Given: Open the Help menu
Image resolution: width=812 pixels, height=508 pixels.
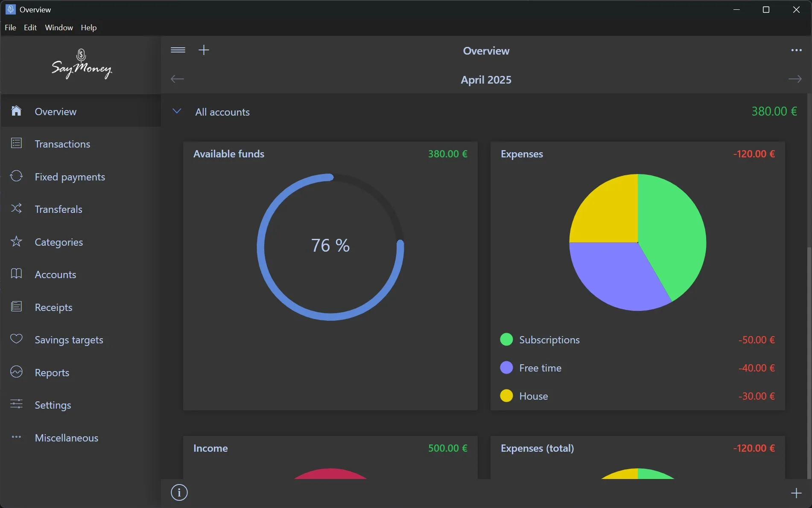Looking at the screenshot, I should point(89,28).
